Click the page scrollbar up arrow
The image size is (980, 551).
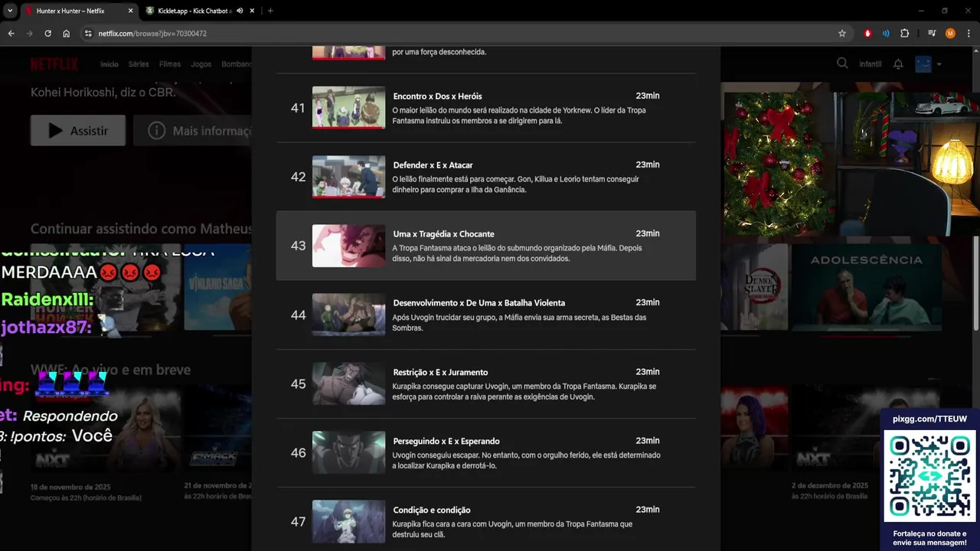point(975,52)
